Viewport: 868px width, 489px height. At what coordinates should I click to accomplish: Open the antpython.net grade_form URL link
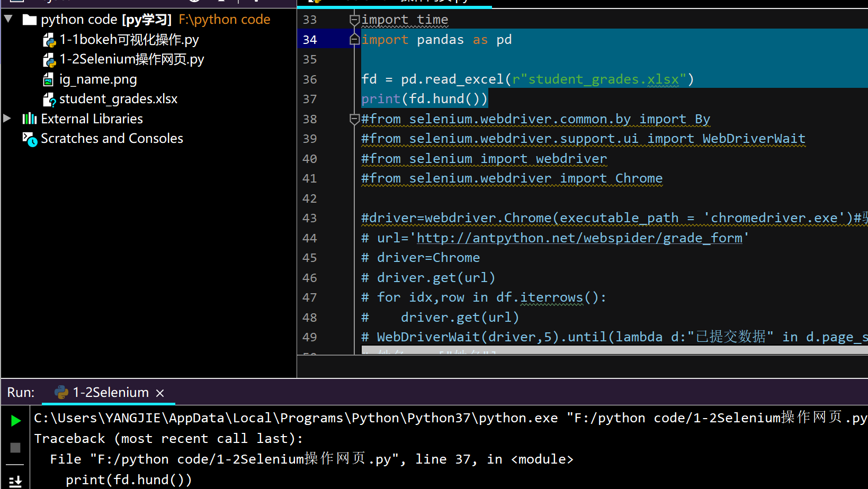click(579, 238)
